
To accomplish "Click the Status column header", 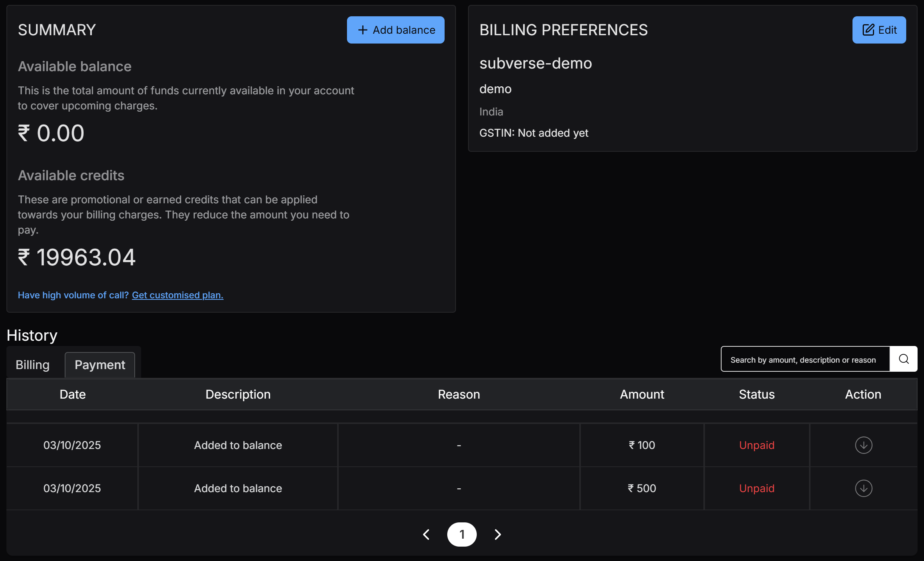I will point(757,394).
